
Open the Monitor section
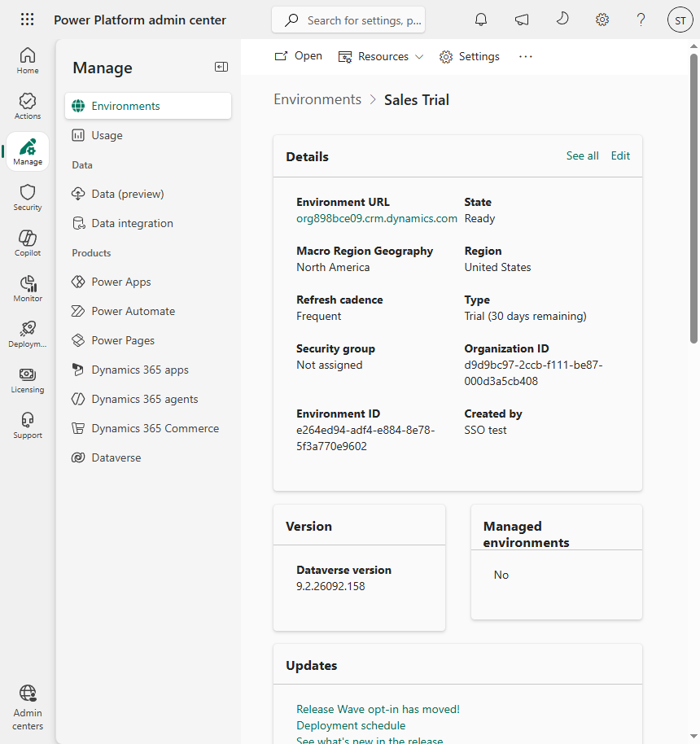tap(28, 288)
